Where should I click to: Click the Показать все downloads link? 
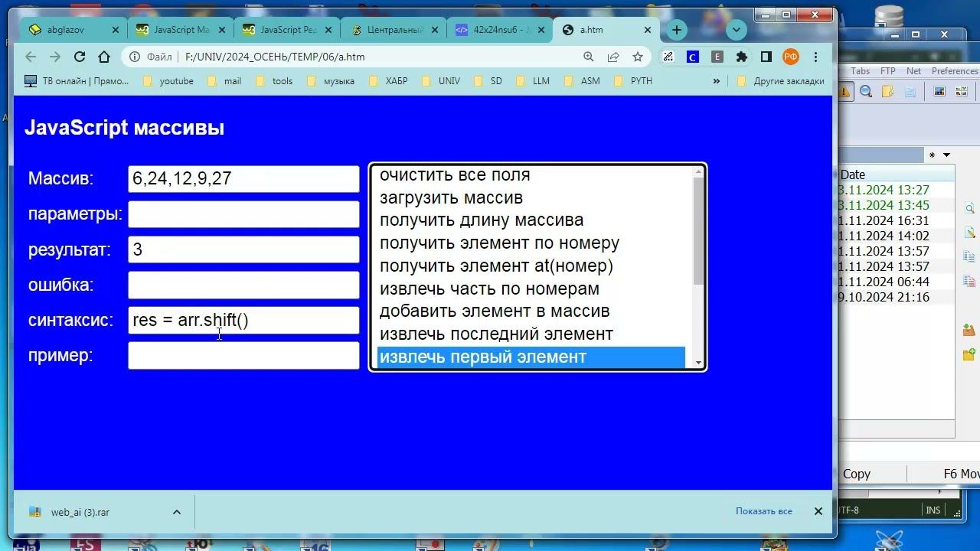(764, 511)
